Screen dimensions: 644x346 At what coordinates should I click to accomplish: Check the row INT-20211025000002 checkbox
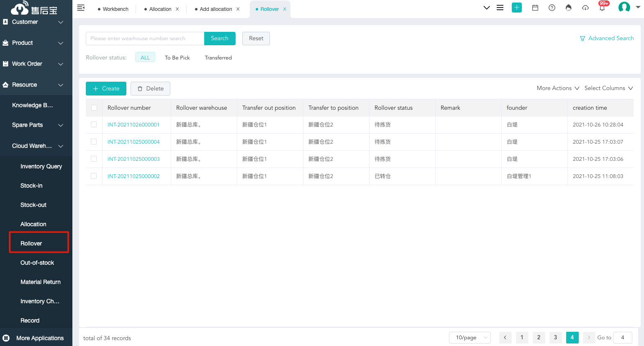[94, 176]
